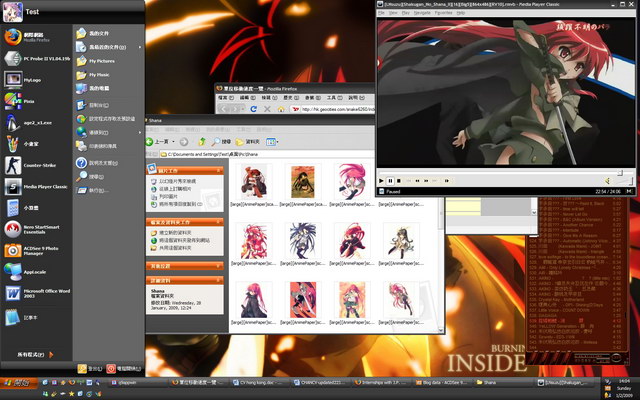Click Turn Off Computer button in Start menu
Viewport: 640px width, 400px height.
(x=124, y=369)
